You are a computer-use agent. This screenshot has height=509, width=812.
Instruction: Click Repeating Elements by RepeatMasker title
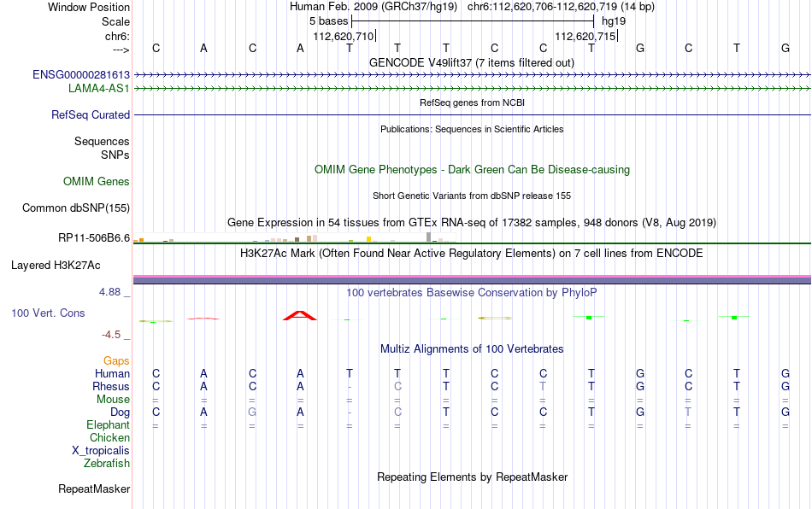[x=472, y=477]
